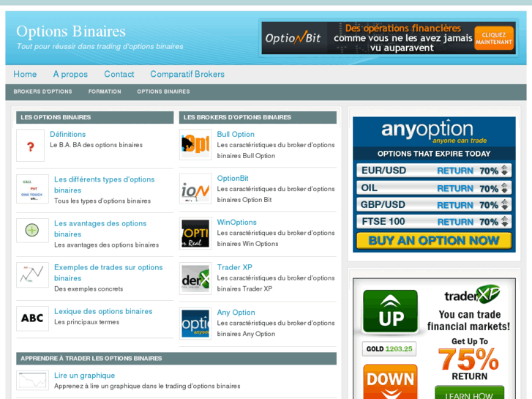Open the Any Option broker link
The image size is (532, 399).
point(236,313)
